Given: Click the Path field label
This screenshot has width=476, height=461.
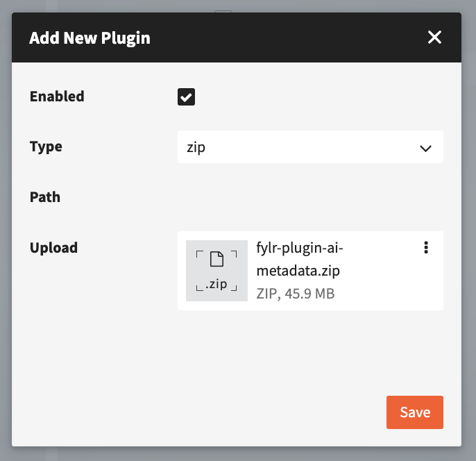Looking at the screenshot, I should pyautogui.click(x=45, y=197).
